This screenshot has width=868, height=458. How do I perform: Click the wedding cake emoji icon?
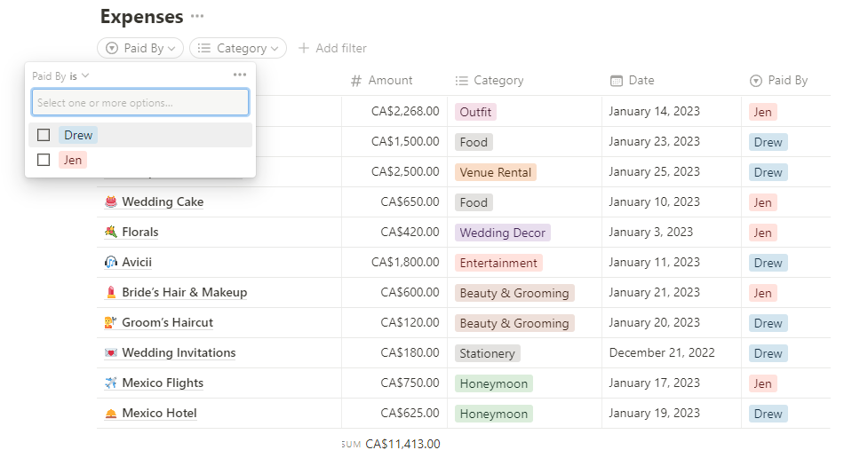(111, 202)
